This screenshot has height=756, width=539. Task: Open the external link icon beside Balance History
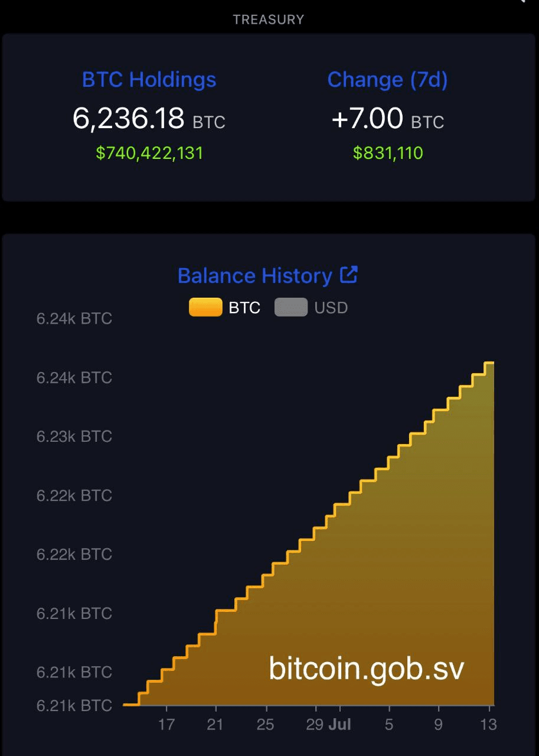[349, 275]
